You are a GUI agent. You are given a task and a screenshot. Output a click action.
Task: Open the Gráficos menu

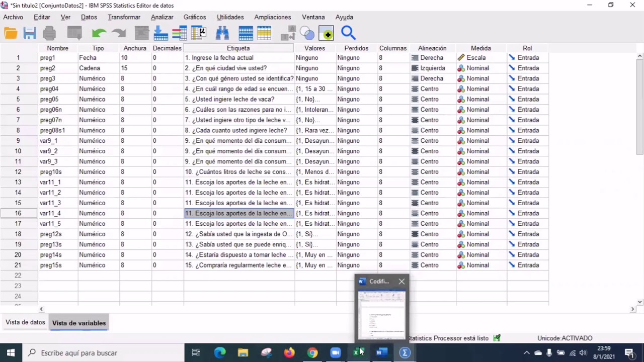[x=195, y=17]
